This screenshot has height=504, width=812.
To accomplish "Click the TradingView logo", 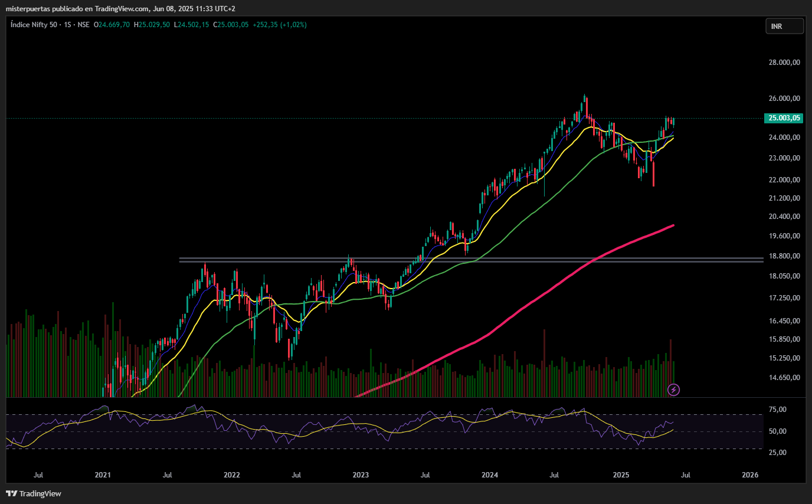I will (34, 493).
